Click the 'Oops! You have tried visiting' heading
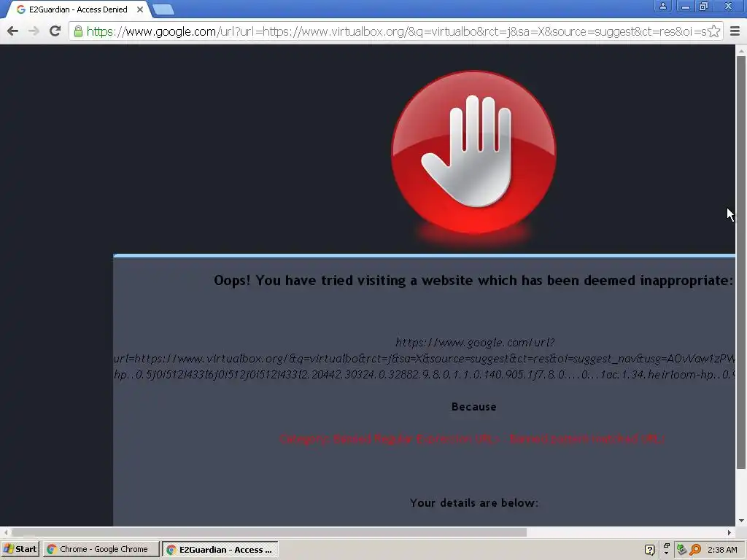This screenshot has height=560, width=747. click(473, 281)
